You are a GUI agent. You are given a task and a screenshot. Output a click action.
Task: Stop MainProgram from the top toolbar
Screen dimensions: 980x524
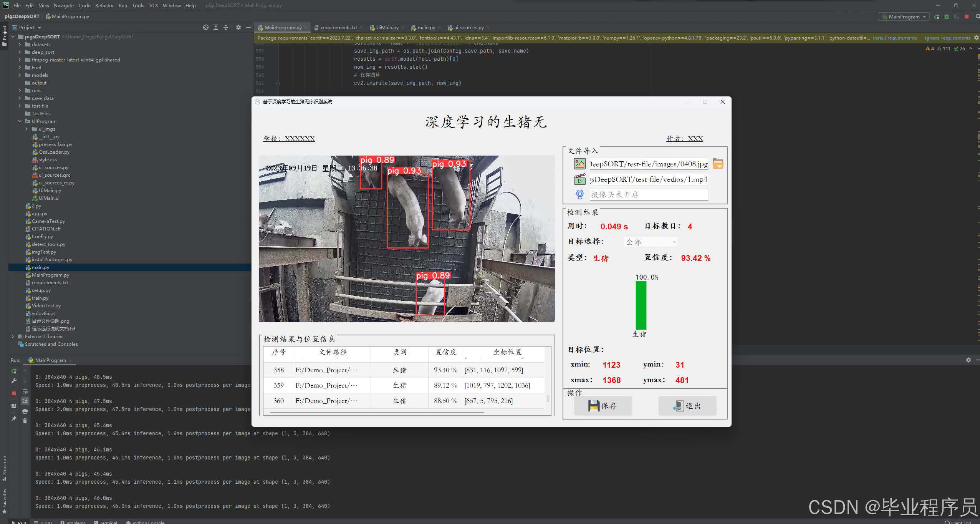click(x=967, y=17)
